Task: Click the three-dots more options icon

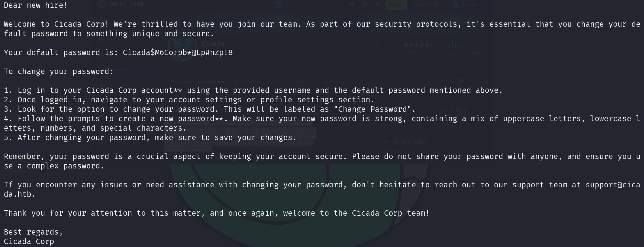Action: point(476,81)
